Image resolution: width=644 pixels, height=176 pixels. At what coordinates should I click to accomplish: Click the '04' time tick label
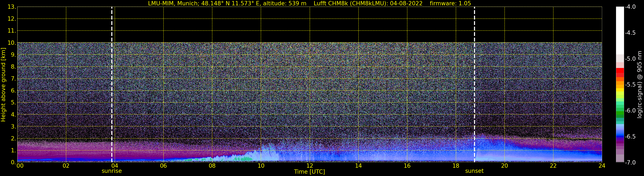[x=115, y=166]
